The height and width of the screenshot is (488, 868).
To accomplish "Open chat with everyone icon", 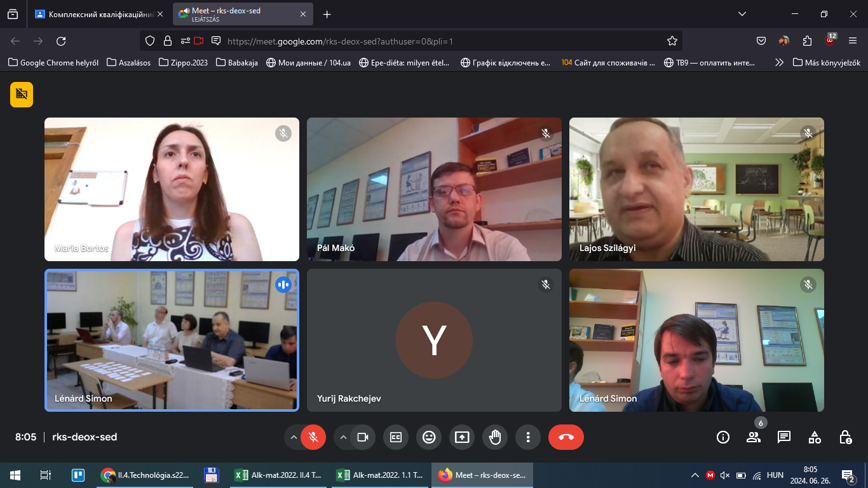I will click(x=784, y=437).
